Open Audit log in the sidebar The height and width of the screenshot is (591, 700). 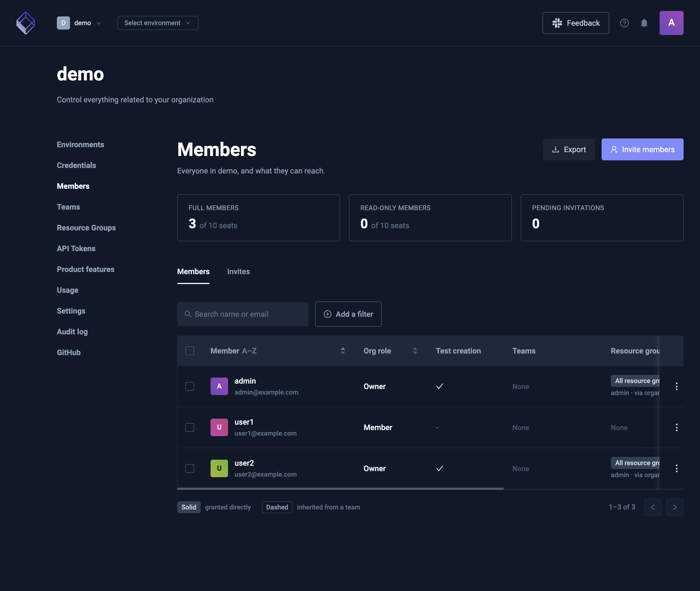(72, 331)
